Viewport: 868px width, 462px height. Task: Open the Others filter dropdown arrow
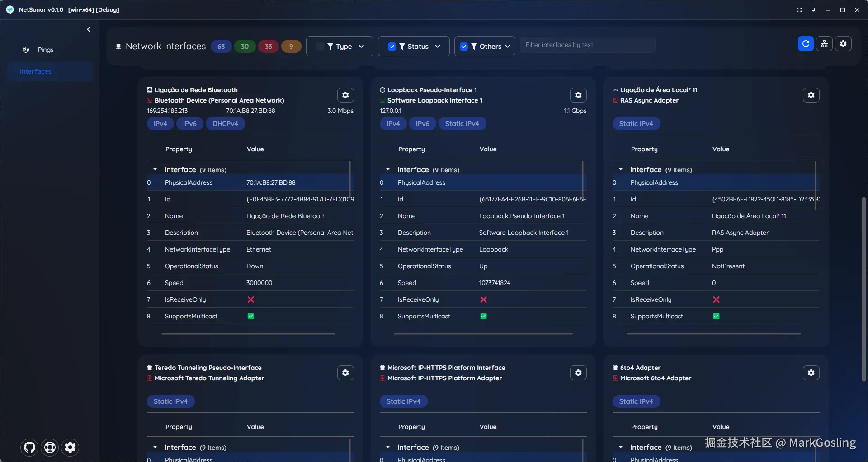pos(508,47)
